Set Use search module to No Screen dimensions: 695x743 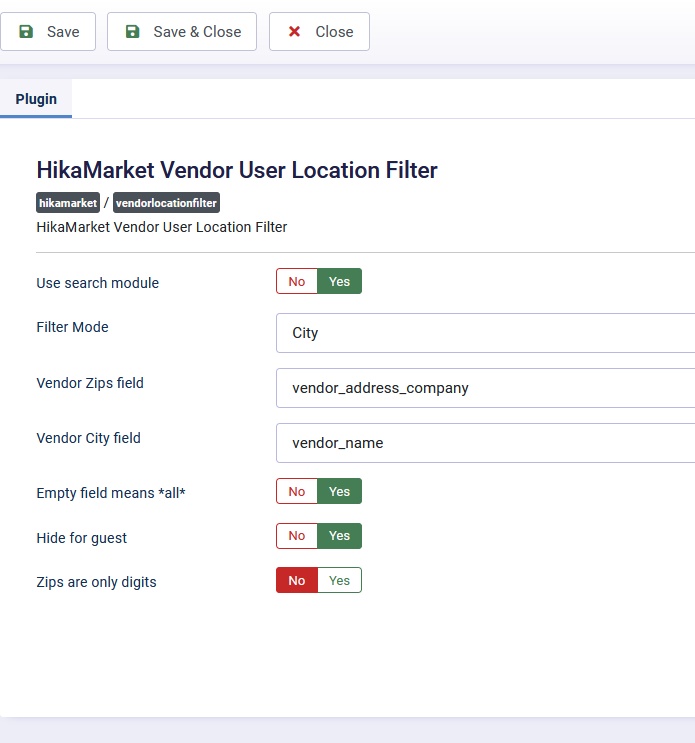(x=297, y=282)
